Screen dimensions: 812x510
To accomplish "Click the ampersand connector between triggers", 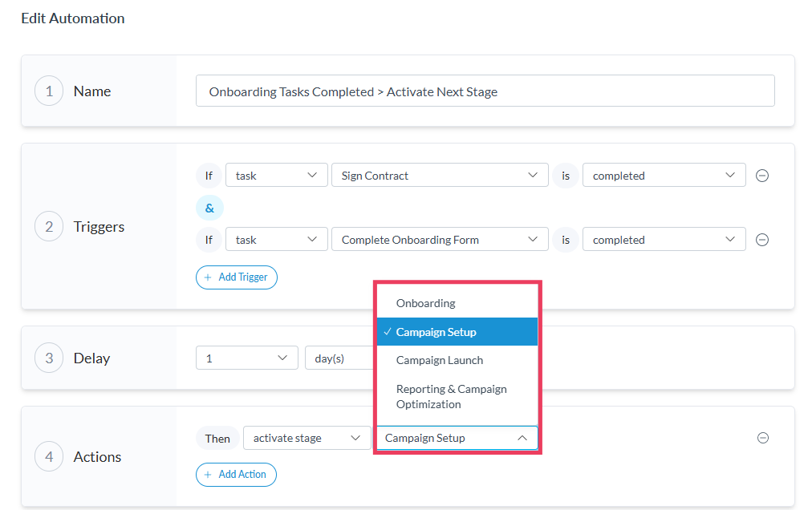I will point(209,208).
